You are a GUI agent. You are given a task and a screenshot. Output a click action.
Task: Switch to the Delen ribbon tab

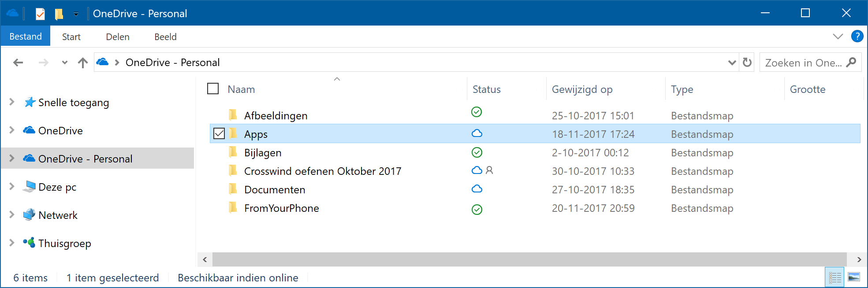(x=118, y=37)
